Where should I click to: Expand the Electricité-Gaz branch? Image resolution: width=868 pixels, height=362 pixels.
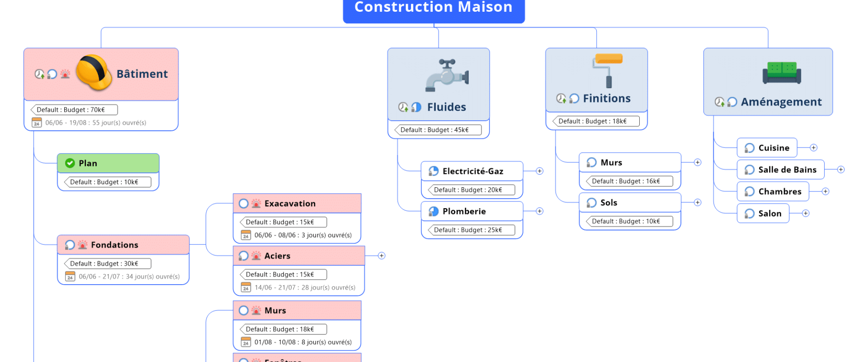pyautogui.click(x=539, y=171)
